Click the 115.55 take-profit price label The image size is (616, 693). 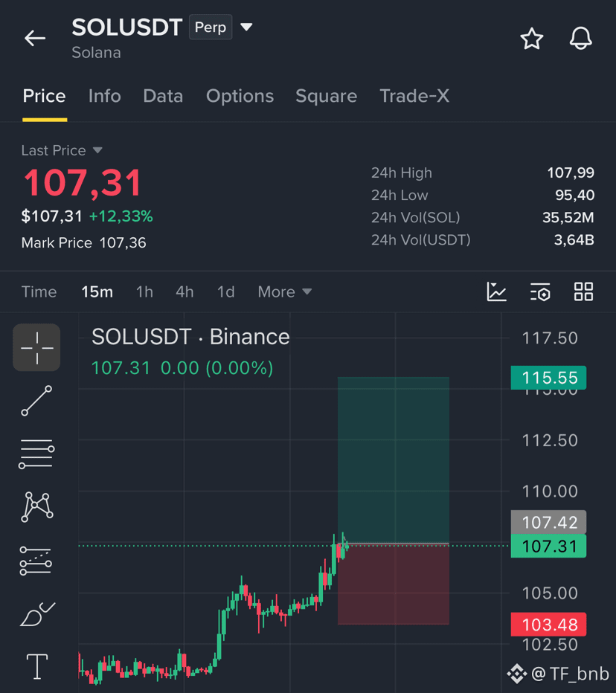(548, 378)
